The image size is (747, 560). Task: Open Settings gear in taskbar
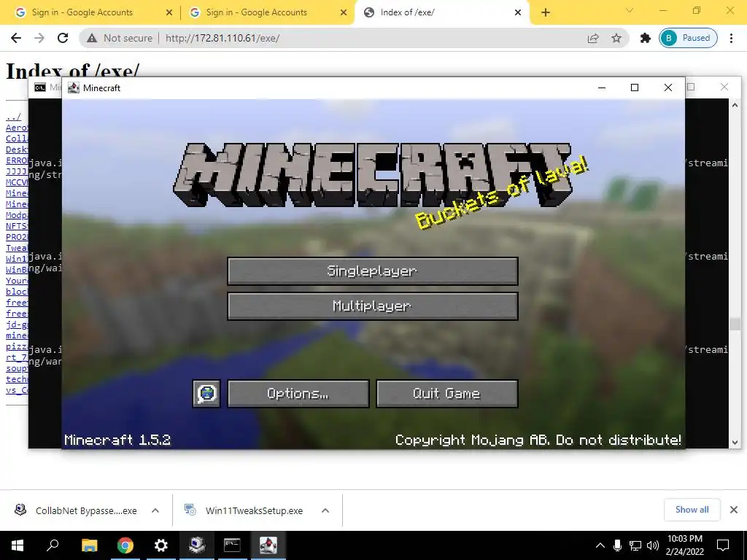pos(161,545)
